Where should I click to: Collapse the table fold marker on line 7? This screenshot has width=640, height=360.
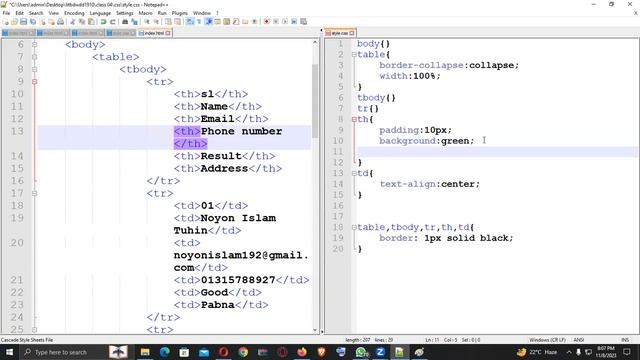[35, 57]
